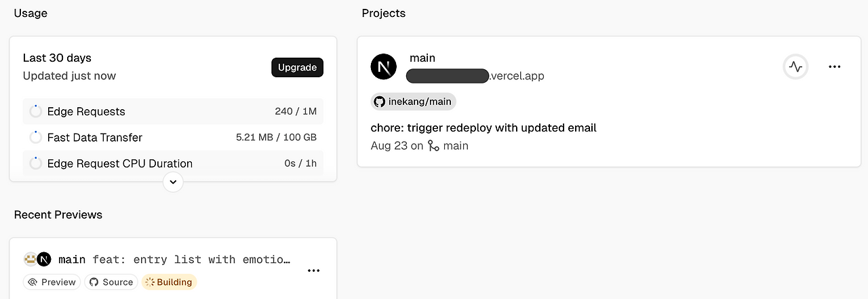Click the Edge Requests progress circle
Viewport: 868px width, 299px height.
(x=36, y=111)
